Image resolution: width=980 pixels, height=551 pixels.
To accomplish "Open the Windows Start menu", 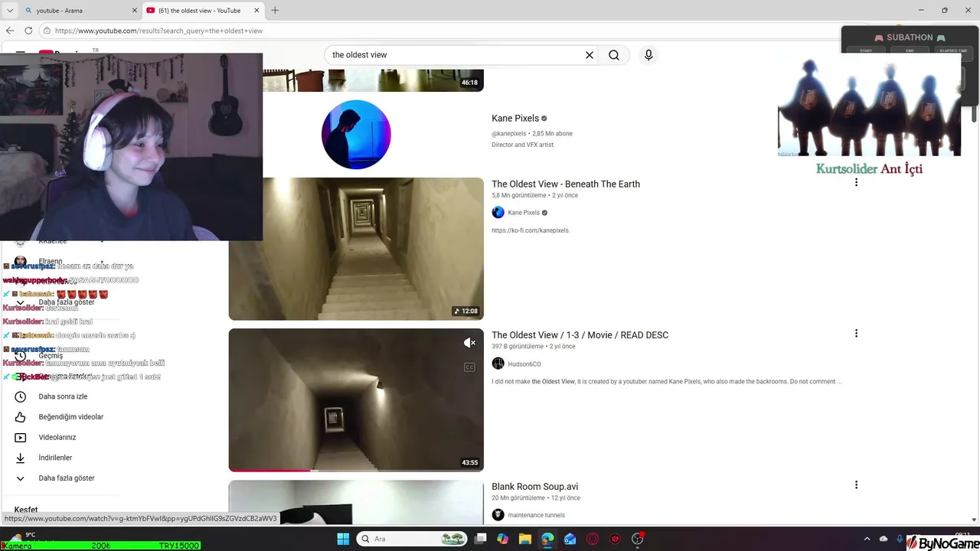I will pos(343,539).
